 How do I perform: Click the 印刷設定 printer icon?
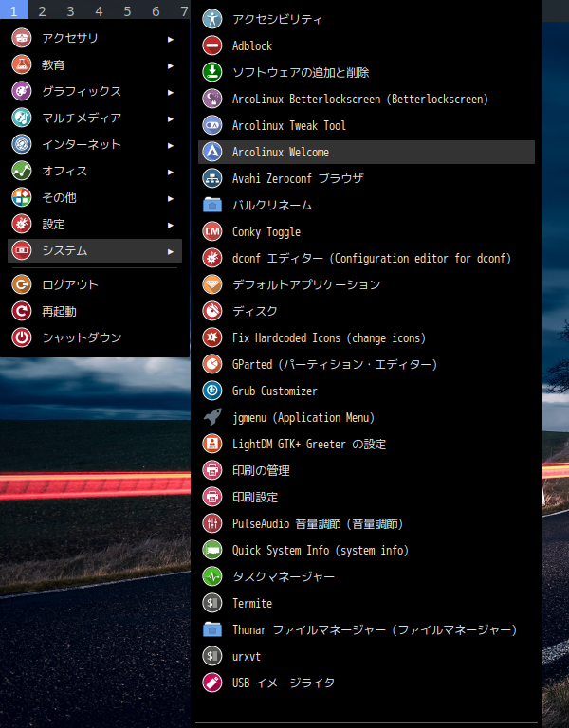[x=212, y=497]
